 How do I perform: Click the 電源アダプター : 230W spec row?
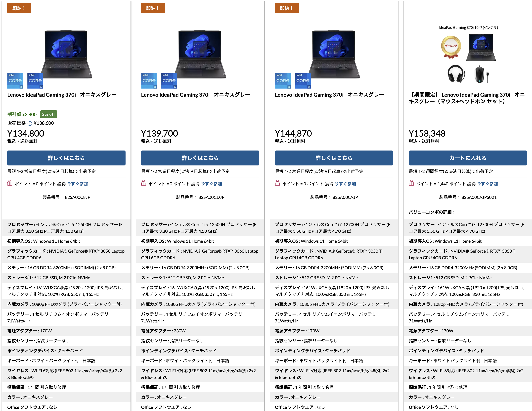pos(200,331)
